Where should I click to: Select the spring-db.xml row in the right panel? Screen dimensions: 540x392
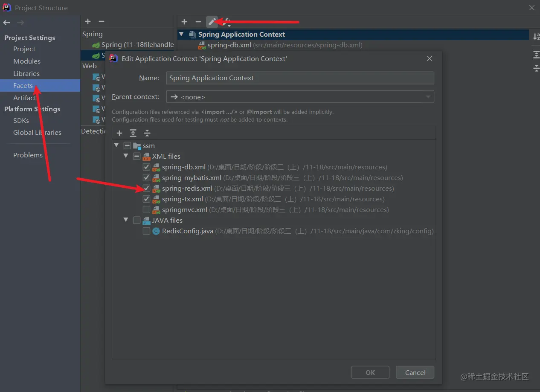coord(353,45)
